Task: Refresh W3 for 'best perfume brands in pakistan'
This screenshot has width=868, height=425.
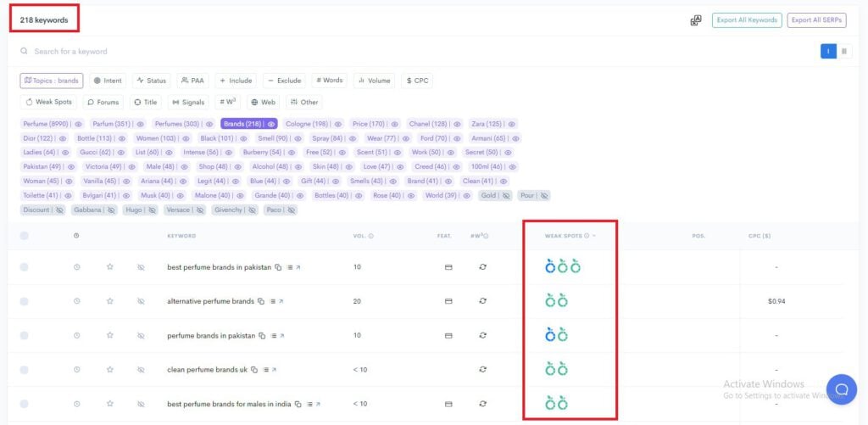Action: 482,267
